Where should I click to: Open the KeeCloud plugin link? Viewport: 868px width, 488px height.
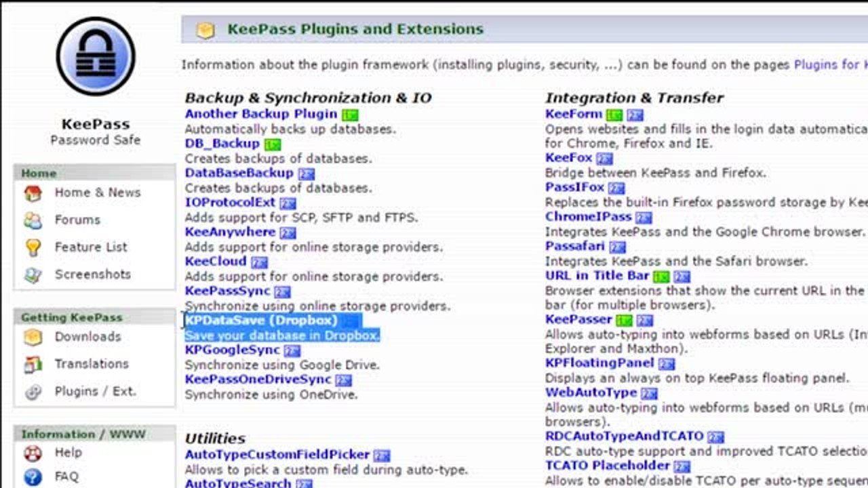click(216, 261)
